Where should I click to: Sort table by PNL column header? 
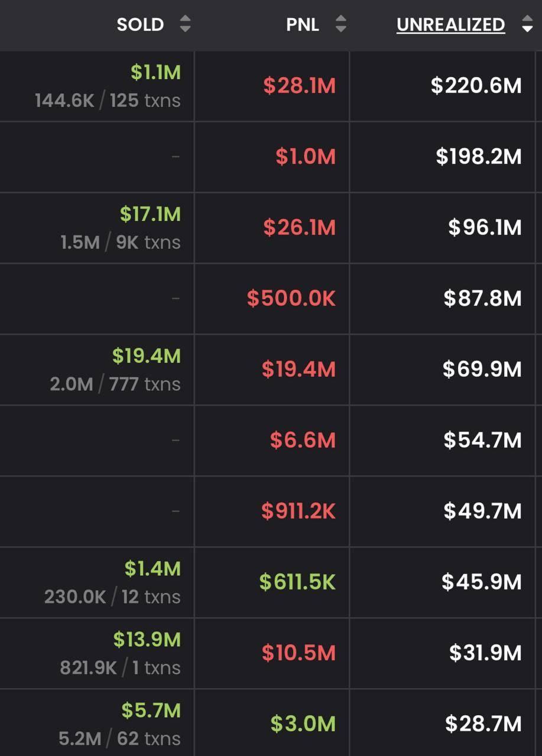click(x=302, y=25)
